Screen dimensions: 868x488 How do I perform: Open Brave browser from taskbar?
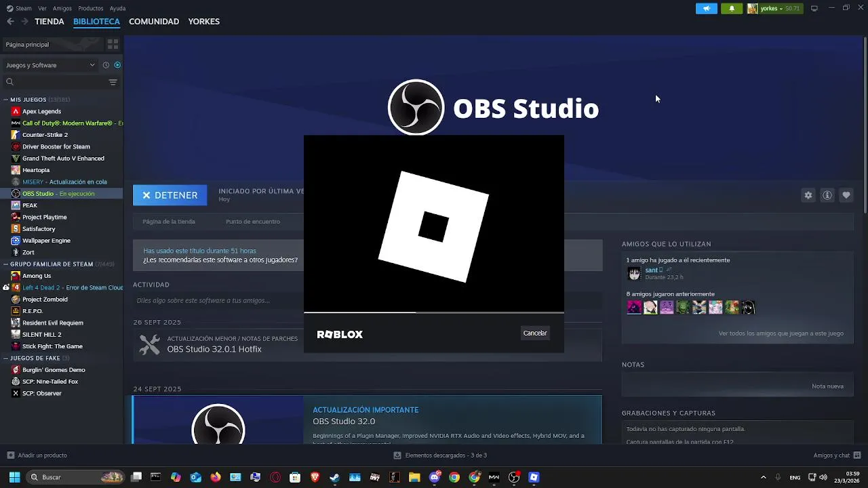[315, 477]
